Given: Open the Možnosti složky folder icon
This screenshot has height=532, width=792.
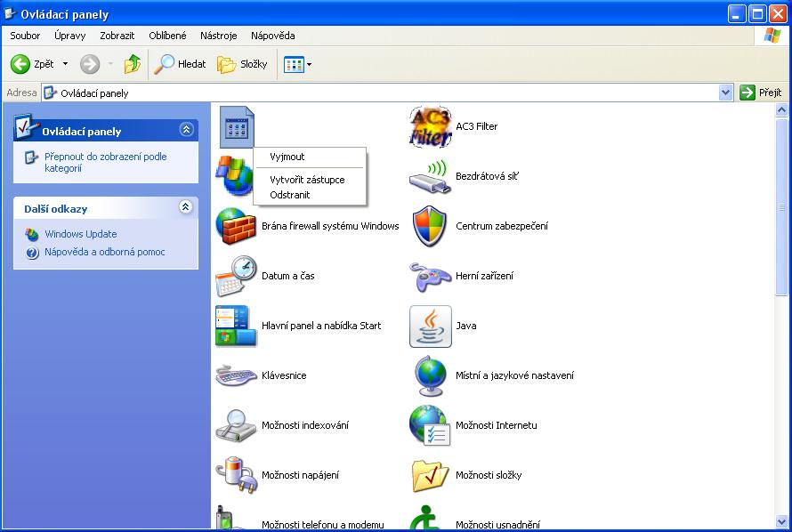Looking at the screenshot, I should click(431, 476).
